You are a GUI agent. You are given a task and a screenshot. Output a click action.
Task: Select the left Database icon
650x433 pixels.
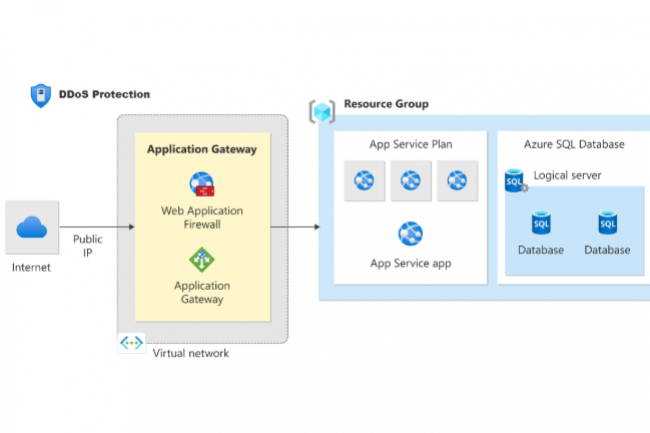click(541, 222)
